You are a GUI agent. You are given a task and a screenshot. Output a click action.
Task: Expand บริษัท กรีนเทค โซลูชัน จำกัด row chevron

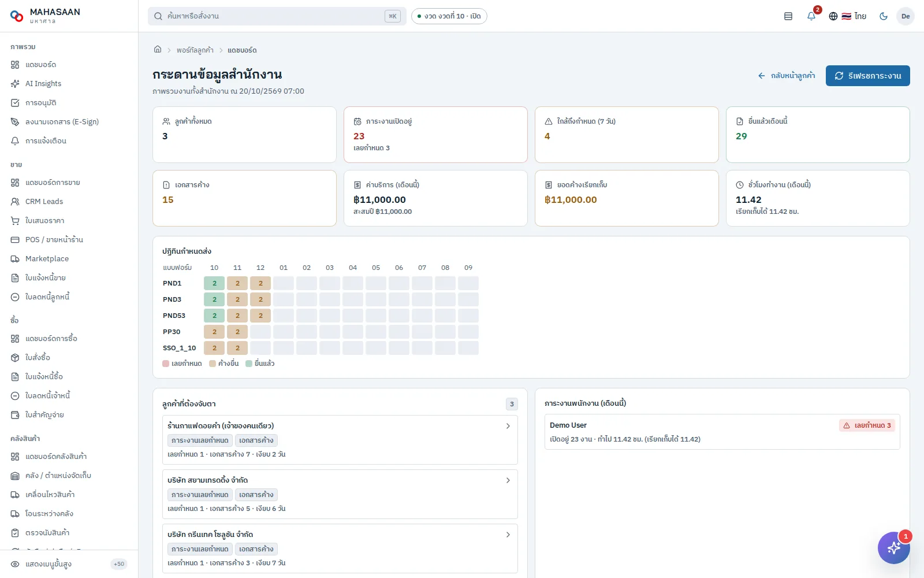coord(508,535)
